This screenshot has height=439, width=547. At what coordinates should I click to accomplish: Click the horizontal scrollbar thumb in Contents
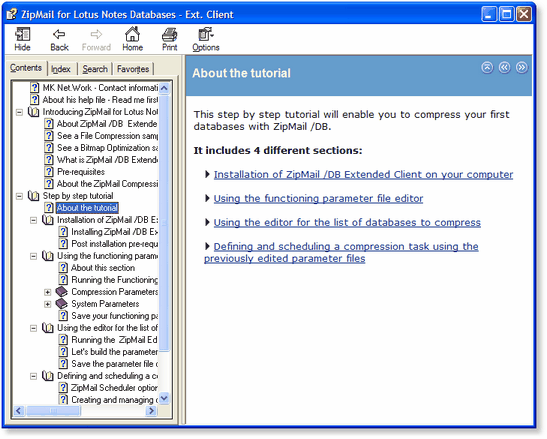coord(53,411)
